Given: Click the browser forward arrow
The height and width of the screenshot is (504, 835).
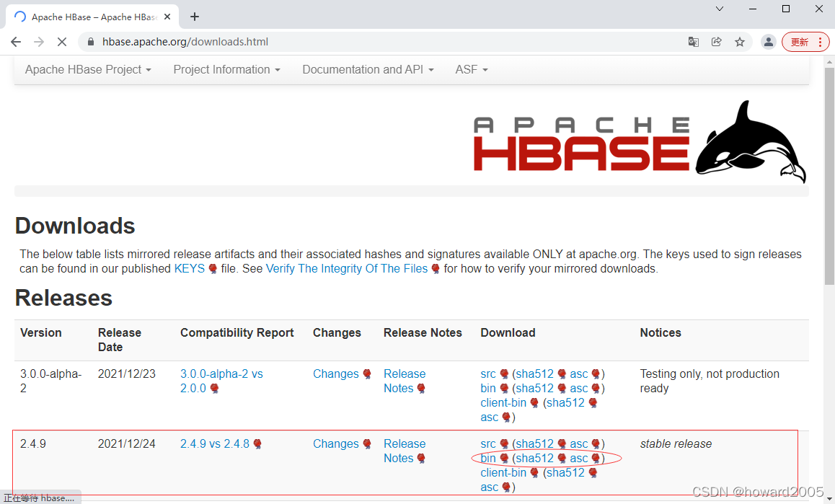Looking at the screenshot, I should point(39,42).
